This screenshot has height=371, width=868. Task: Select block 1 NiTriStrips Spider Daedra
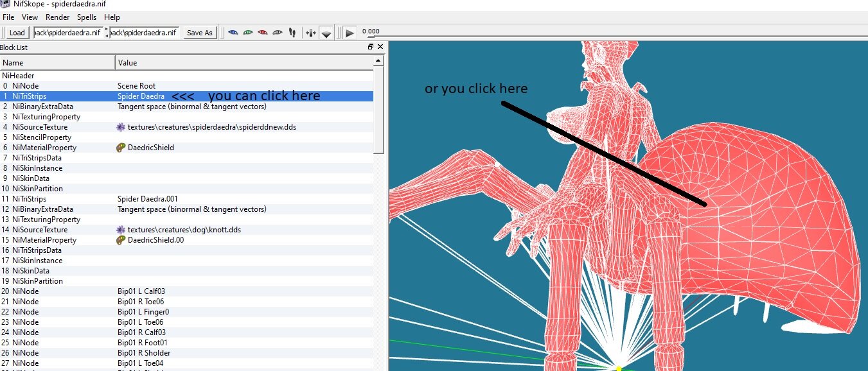point(186,96)
